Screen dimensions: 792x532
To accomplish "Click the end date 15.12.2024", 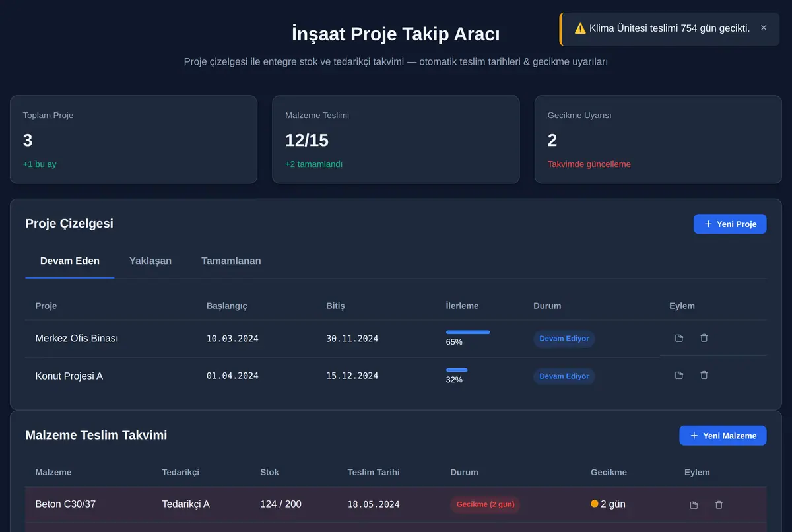I will click(x=352, y=376).
